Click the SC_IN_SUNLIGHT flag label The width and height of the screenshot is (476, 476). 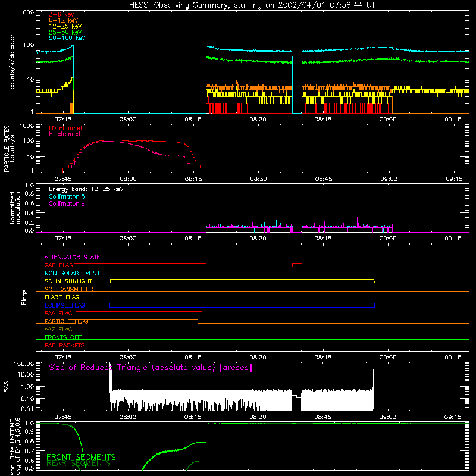68,281
